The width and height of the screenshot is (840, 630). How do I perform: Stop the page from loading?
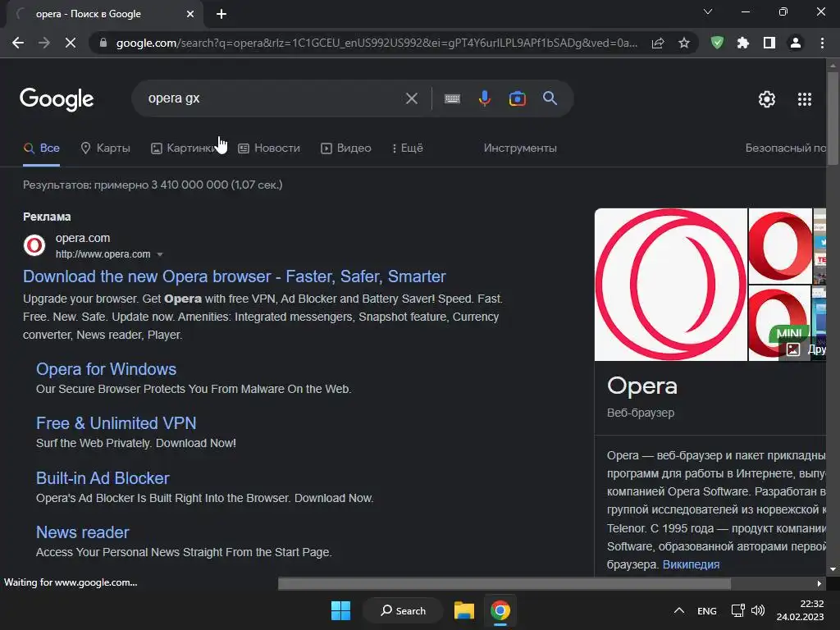pyautogui.click(x=71, y=43)
